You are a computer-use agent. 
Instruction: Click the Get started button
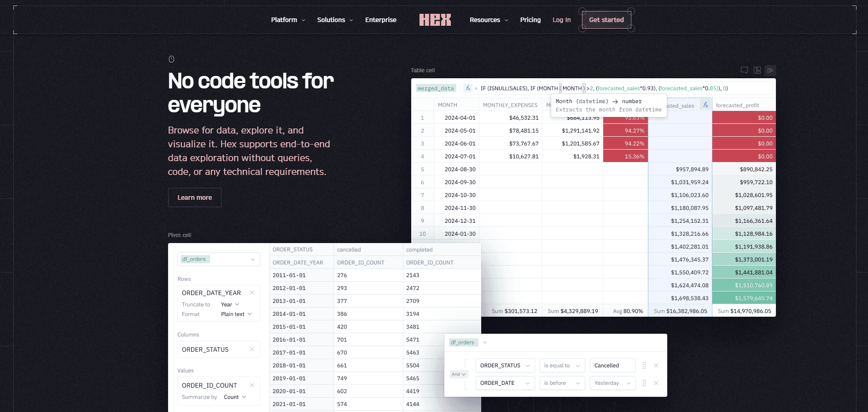[606, 20]
